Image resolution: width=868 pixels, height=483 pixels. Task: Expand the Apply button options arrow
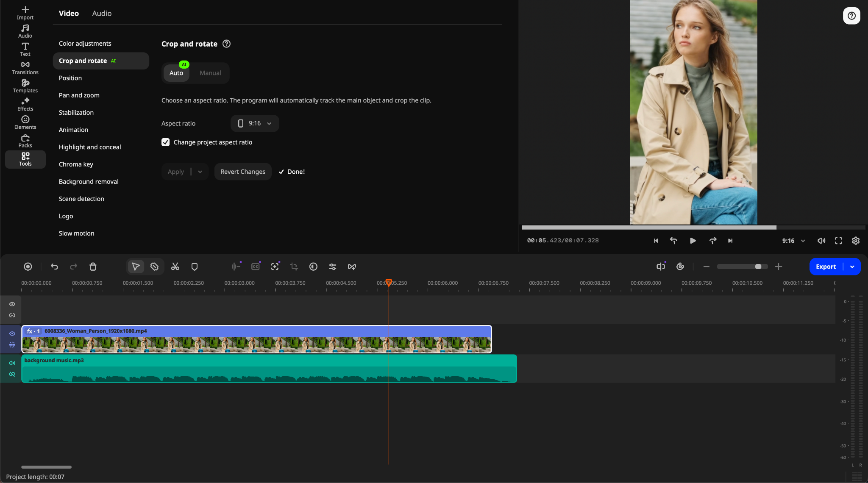[200, 172]
